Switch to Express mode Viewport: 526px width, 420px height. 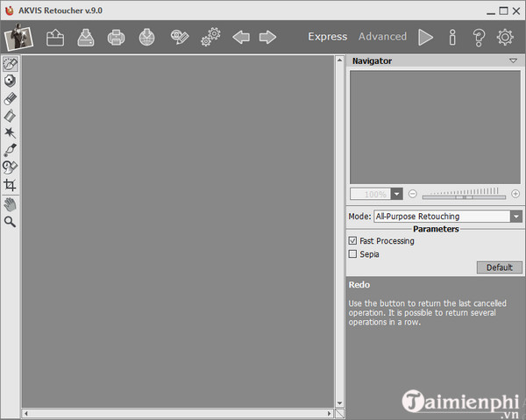tap(328, 36)
